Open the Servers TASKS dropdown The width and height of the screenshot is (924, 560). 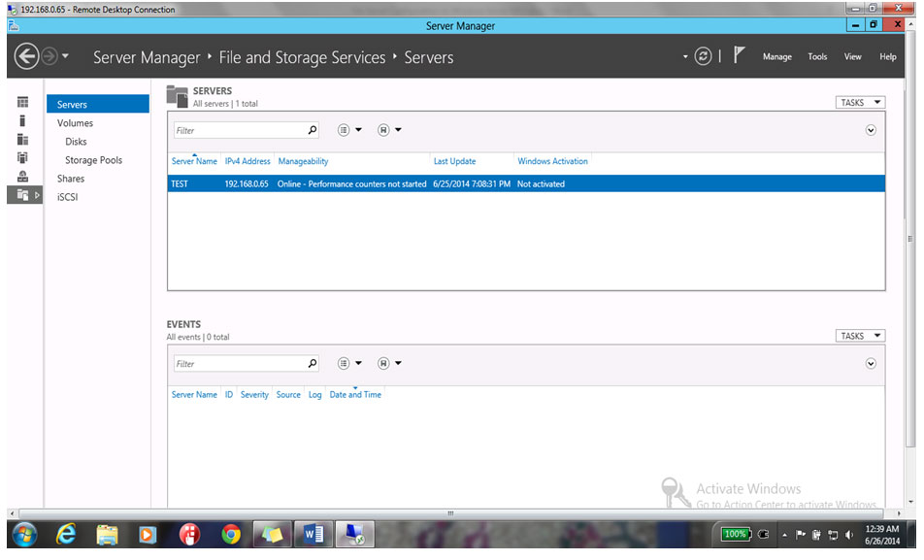pos(860,103)
